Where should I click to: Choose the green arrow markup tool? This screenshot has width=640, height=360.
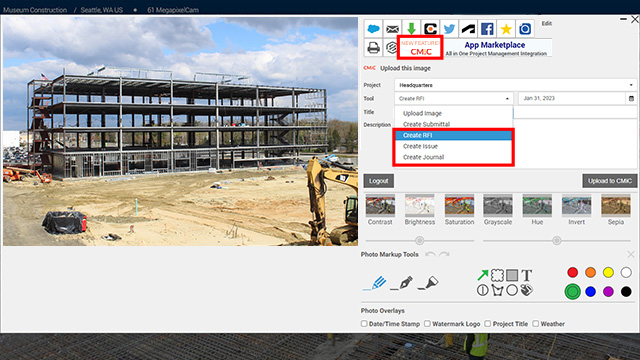point(482,275)
